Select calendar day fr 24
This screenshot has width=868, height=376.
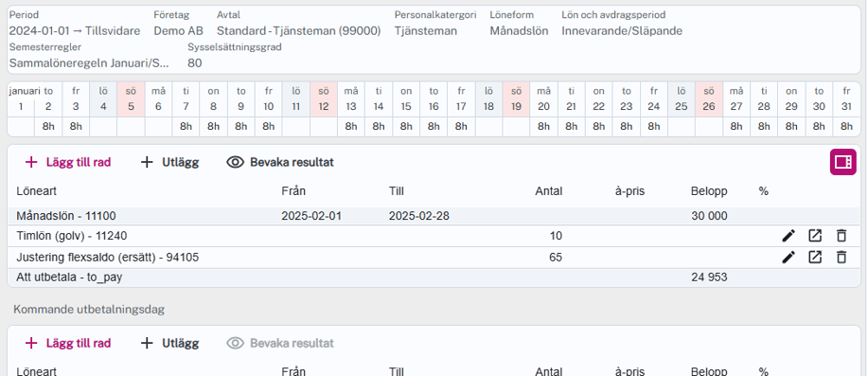(654, 98)
